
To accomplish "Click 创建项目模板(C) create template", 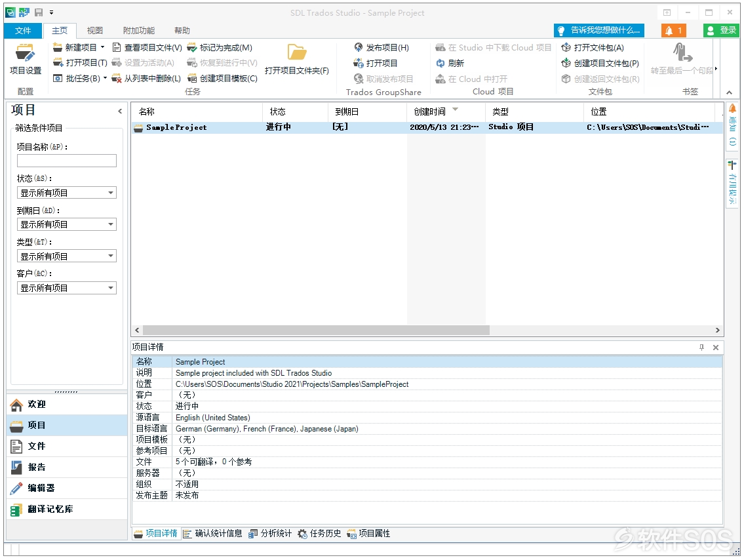I will click(222, 78).
